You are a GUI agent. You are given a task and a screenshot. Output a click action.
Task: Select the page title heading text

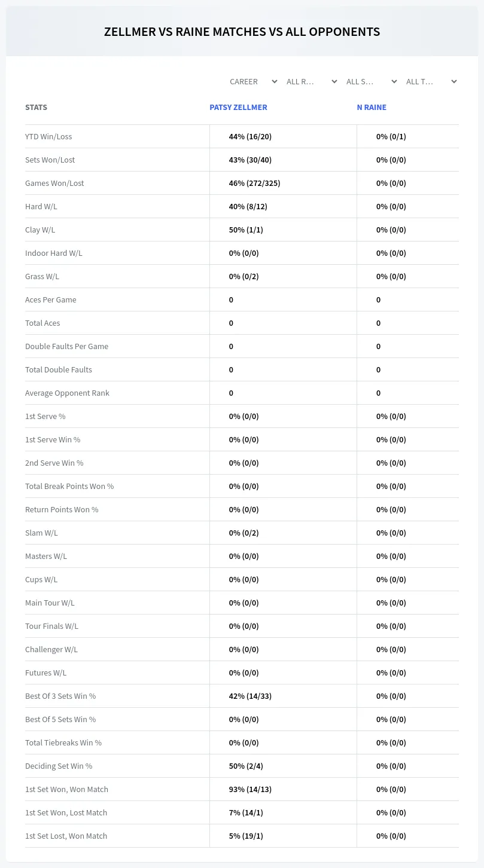coord(242,32)
